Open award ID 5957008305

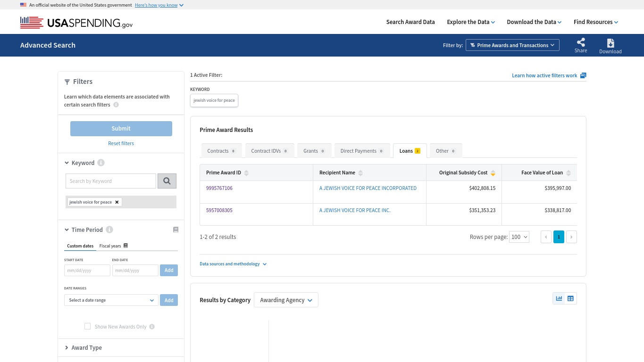point(219,210)
